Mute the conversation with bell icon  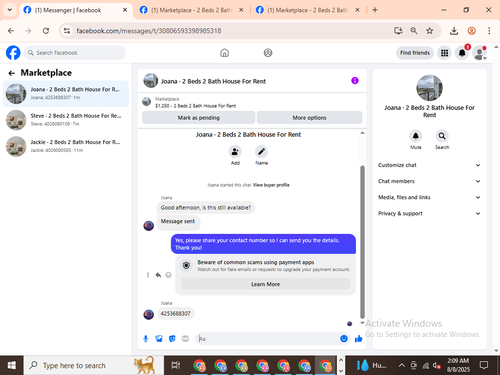(416, 136)
